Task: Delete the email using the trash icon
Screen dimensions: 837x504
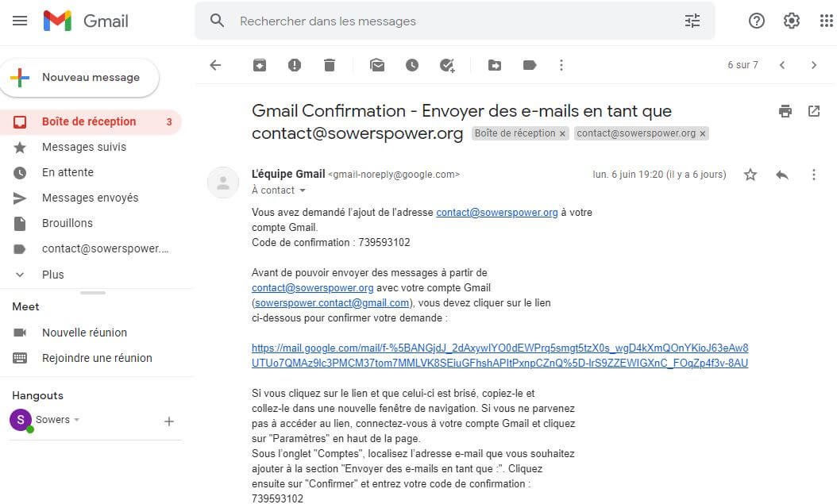Action: (x=330, y=65)
